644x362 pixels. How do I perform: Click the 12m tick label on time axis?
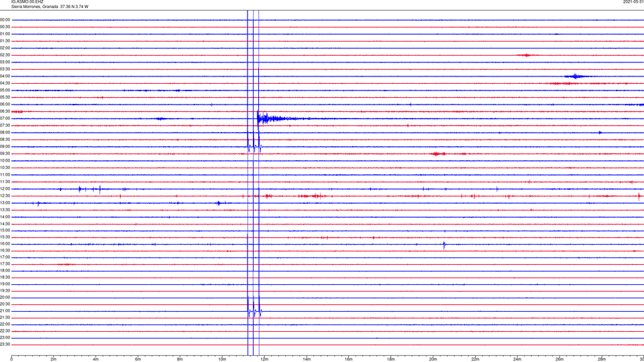pos(264,359)
